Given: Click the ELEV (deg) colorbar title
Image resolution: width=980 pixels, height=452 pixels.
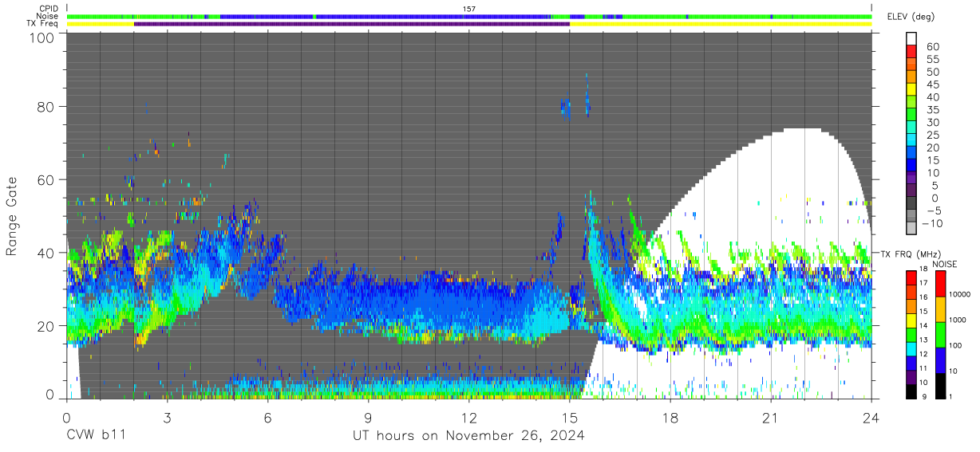Looking at the screenshot, I should [x=911, y=17].
